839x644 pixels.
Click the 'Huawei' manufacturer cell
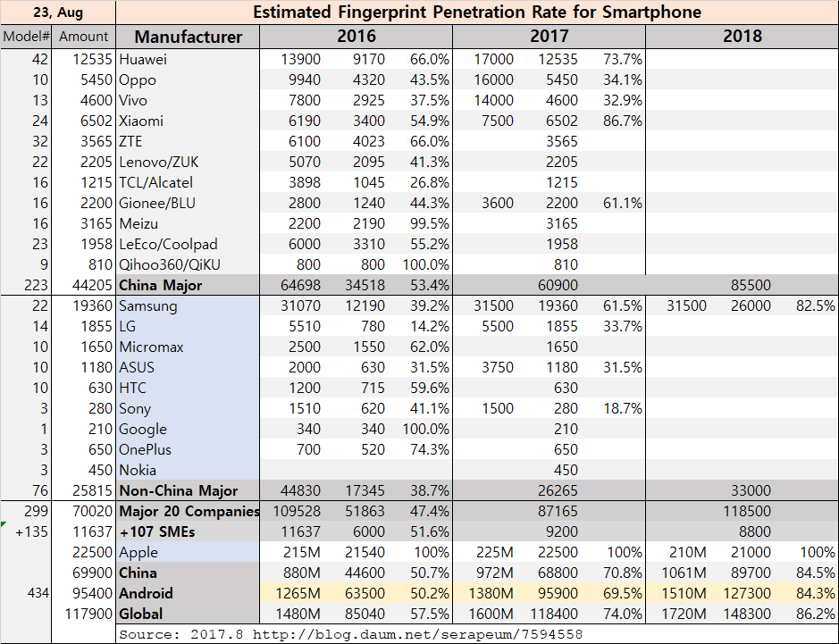point(188,59)
